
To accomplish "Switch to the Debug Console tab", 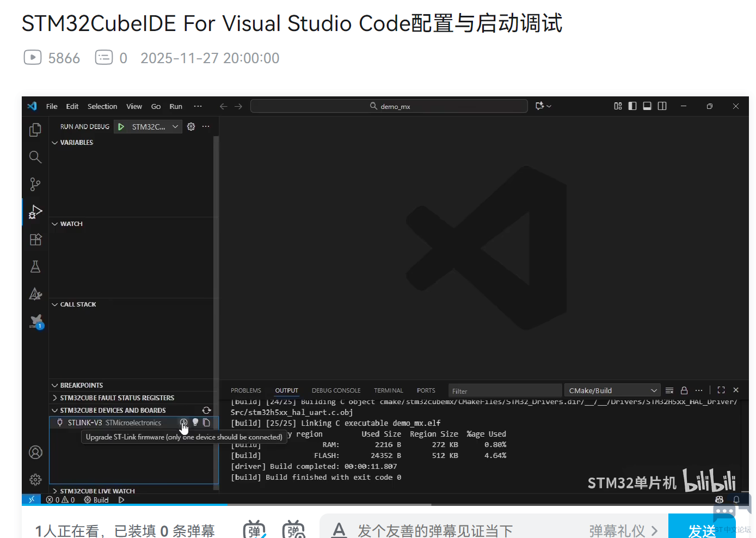I will (336, 390).
